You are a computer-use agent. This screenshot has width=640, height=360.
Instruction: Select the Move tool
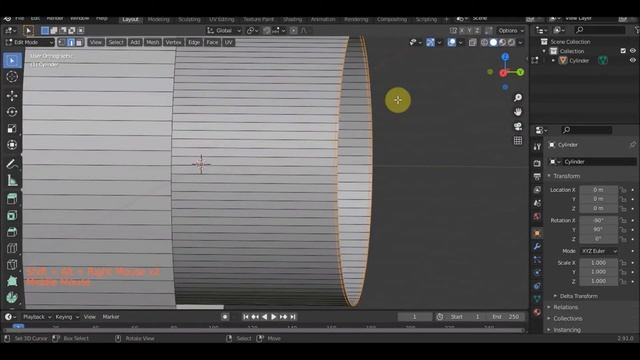[x=12, y=96]
